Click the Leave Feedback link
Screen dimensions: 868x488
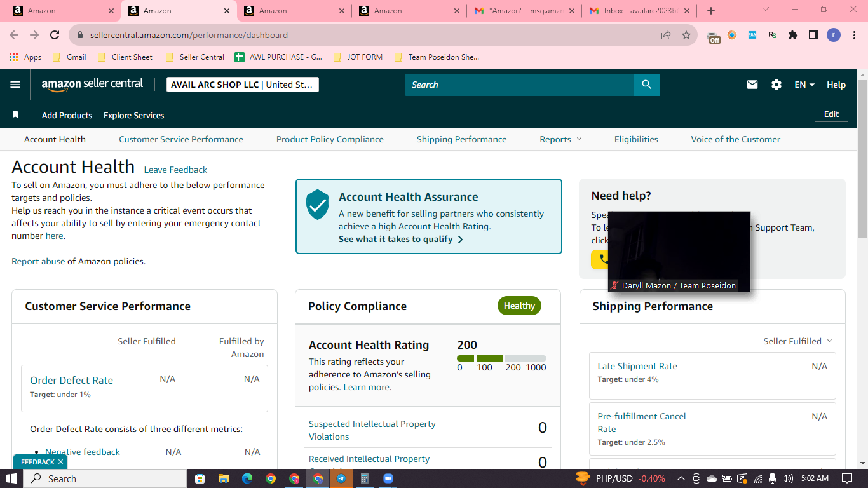(175, 170)
